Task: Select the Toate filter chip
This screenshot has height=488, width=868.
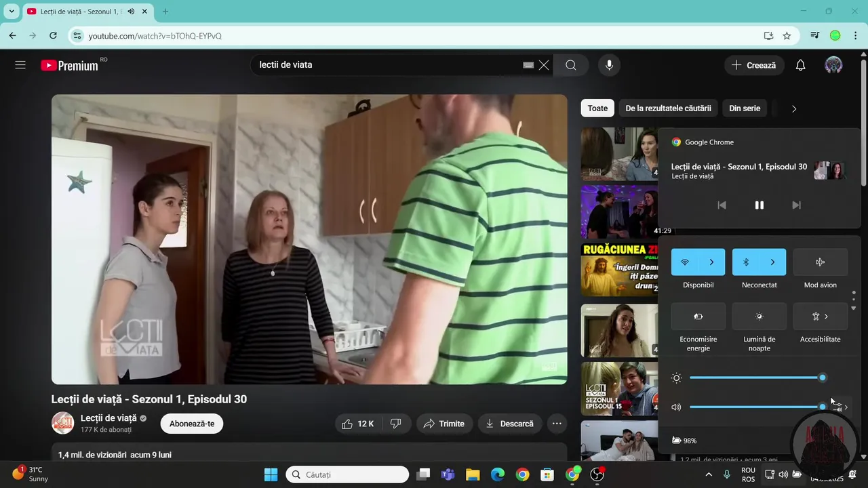Action: pos(597,108)
